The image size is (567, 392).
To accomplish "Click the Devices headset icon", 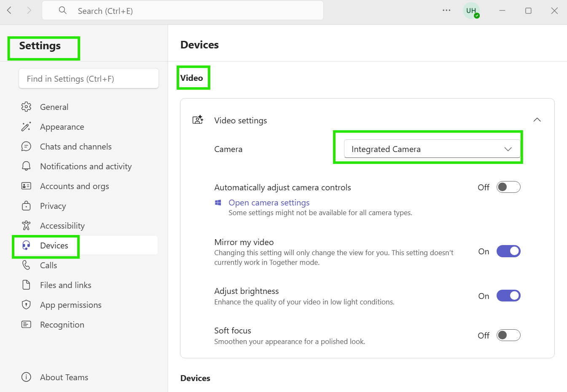I will click(x=26, y=245).
